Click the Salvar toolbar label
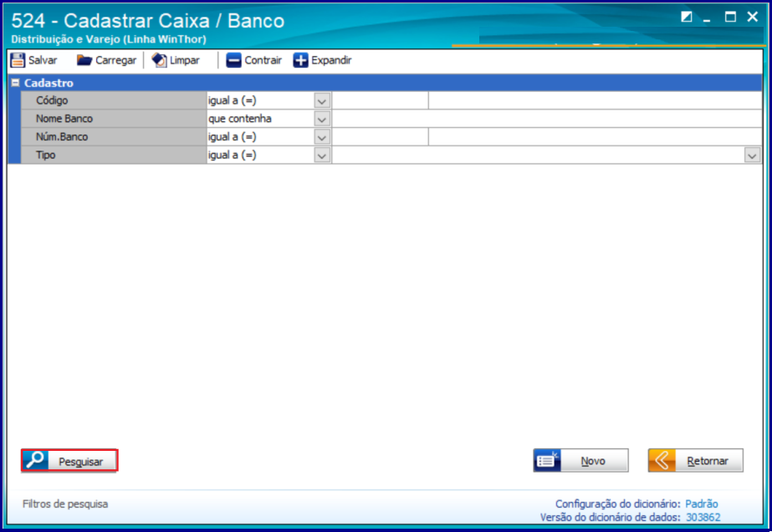The image size is (772, 532). 43,60
